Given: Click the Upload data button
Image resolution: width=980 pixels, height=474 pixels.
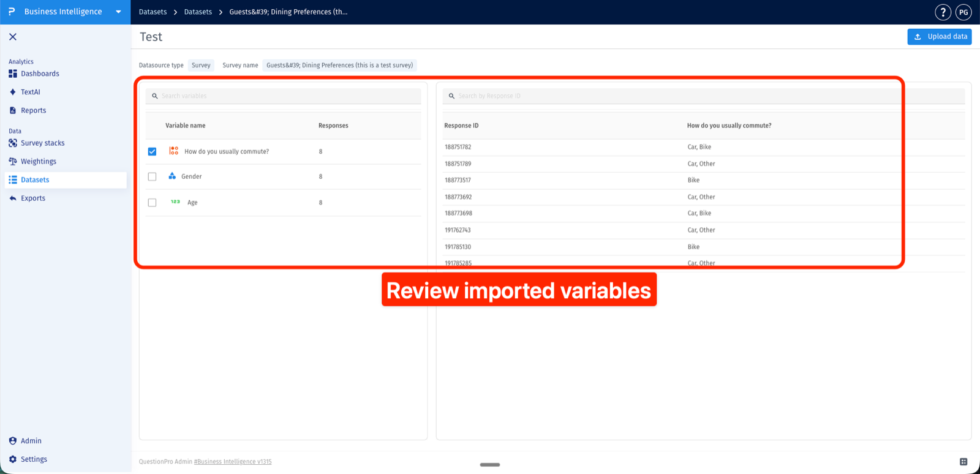Looking at the screenshot, I should (x=940, y=37).
